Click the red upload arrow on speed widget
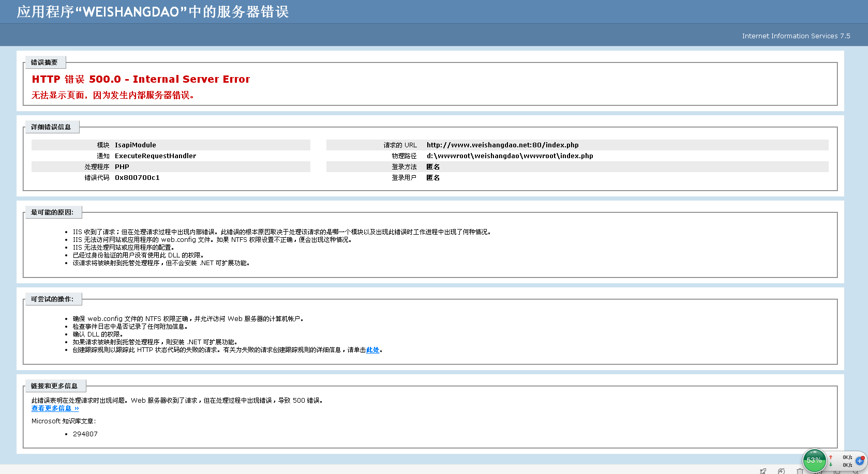This screenshot has width=868, height=474. [831, 457]
